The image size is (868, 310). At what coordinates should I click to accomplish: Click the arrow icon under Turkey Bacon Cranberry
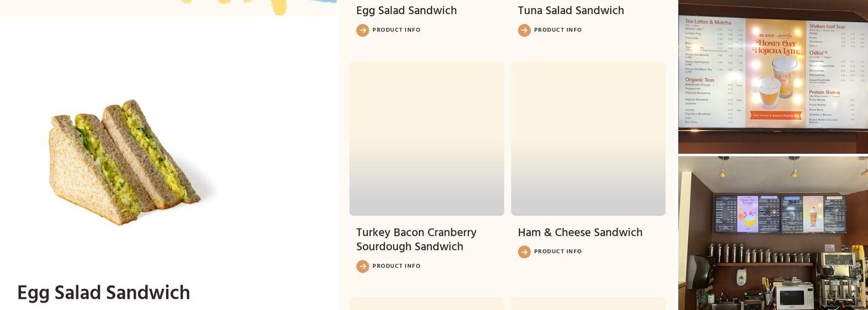[x=363, y=267]
